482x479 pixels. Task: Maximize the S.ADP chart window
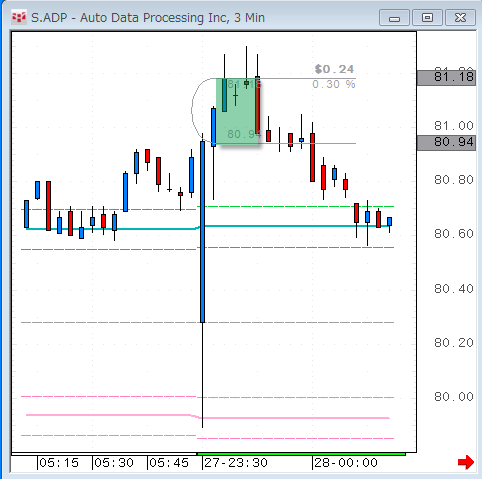pyautogui.click(x=427, y=18)
